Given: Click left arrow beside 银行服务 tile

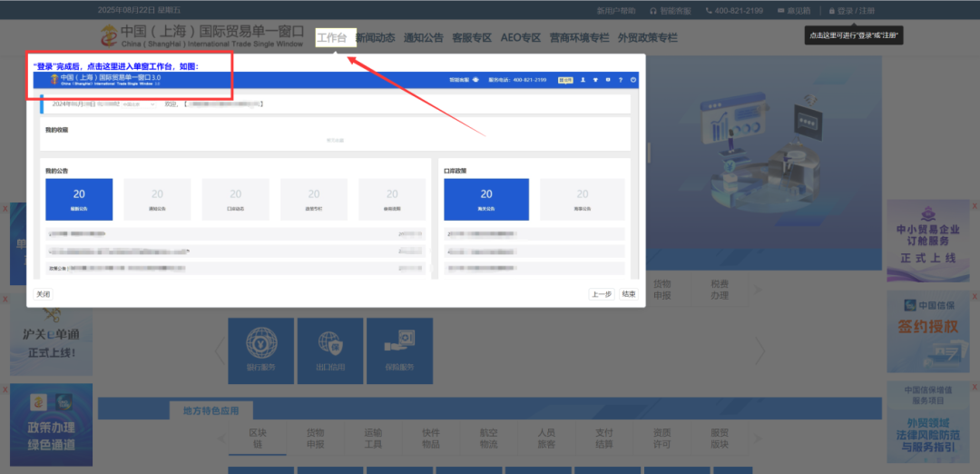Looking at the screenshot, I should 220,351.
